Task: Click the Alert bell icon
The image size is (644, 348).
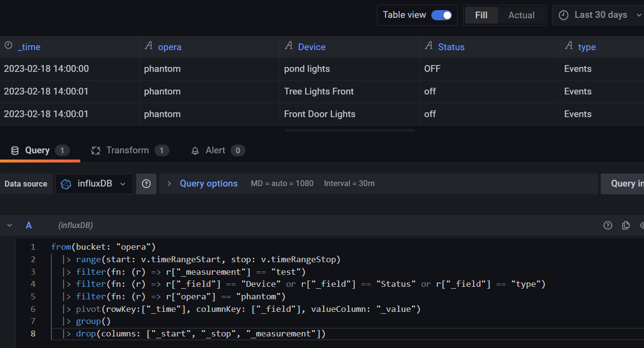Action: [195, 151]
